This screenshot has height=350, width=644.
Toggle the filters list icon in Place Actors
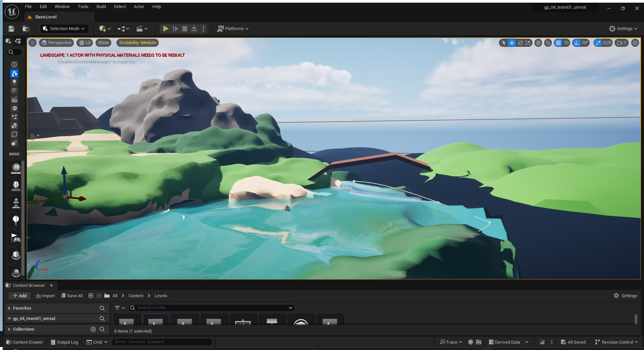click(x=18, y=41)
